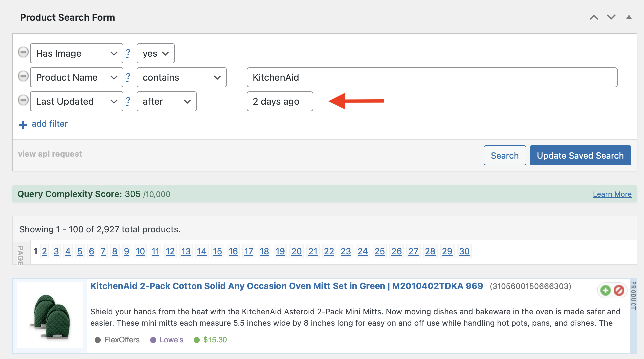Click view api request link
644x359 pixels.
tap(50, 154)
